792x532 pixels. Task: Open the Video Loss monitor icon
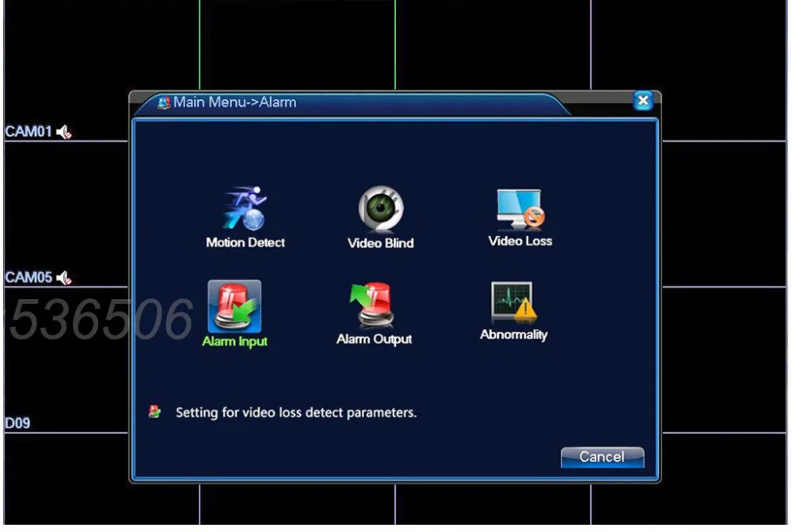(x=520, y=208)
